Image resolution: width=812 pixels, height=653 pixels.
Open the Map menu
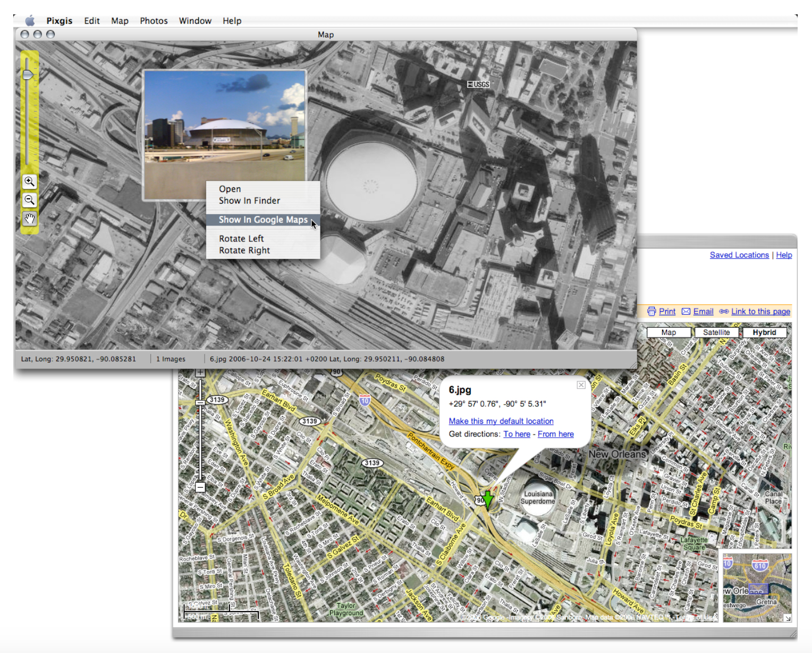click(120, 21)
